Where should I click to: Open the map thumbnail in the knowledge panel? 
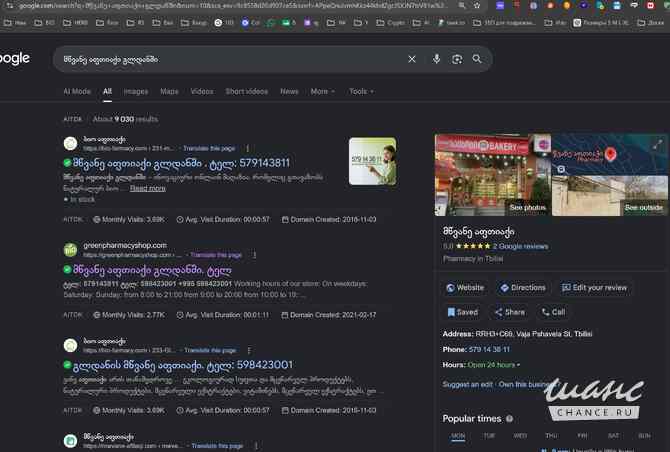(610, 154)
